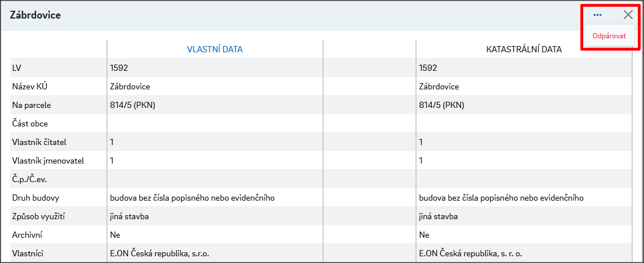
Task: Click LV value 1592 under Vlastní data
Action: 119,68
